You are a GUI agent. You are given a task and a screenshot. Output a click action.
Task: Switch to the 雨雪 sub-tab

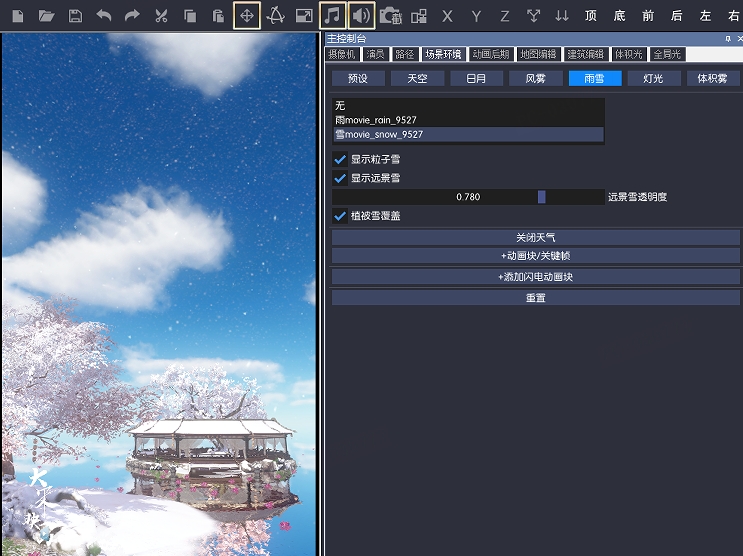pos(595,78)
